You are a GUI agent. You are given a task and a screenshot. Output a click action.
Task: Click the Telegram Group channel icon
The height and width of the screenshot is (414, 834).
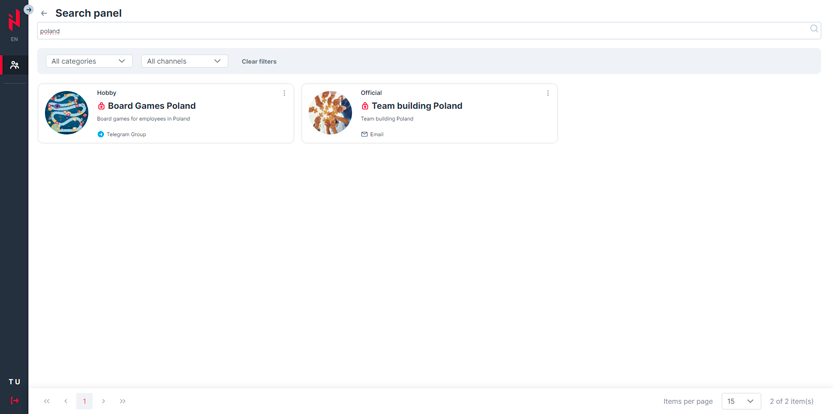click(x=101, y=134)
